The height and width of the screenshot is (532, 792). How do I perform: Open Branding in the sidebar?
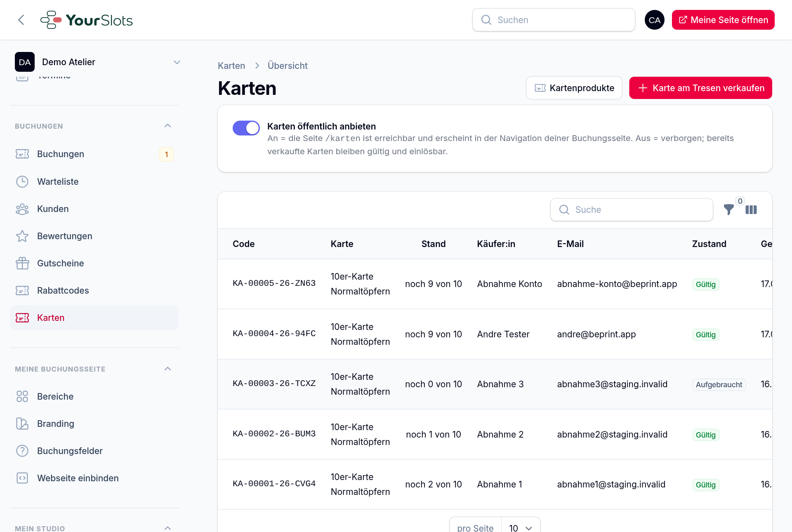pos(94,424)
